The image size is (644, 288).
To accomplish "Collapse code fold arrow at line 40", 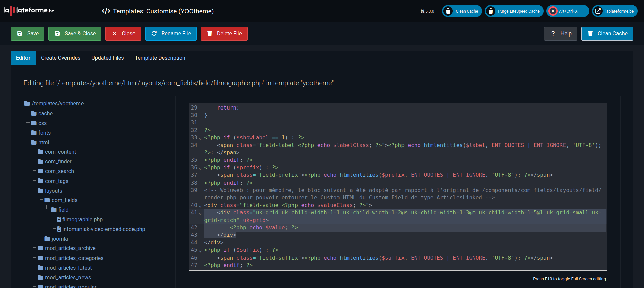I will tap(200, 206).
